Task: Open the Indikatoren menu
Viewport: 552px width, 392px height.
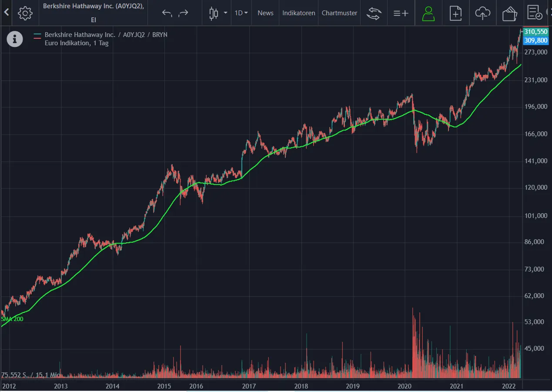Action: tap(298, 13)
